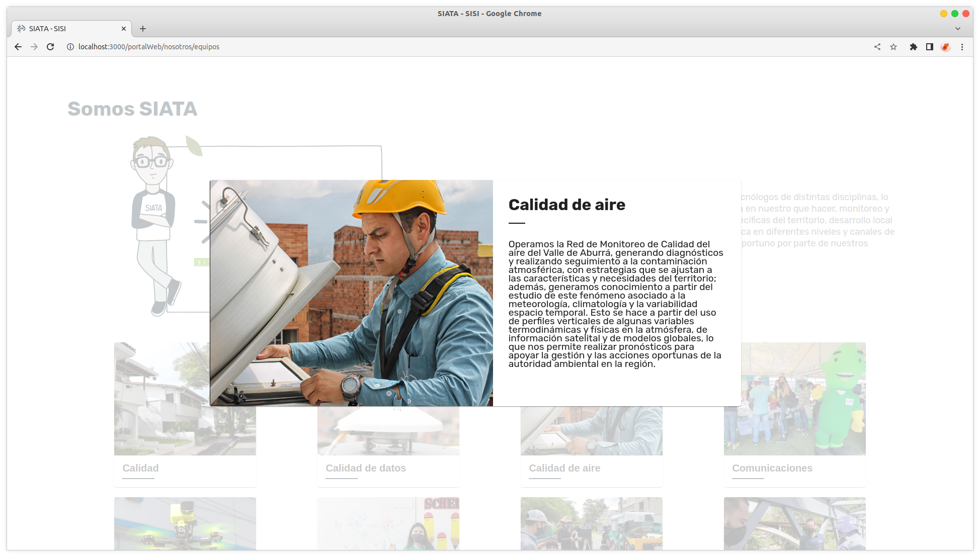Open the Comunicaciones team card

[795, 415]
